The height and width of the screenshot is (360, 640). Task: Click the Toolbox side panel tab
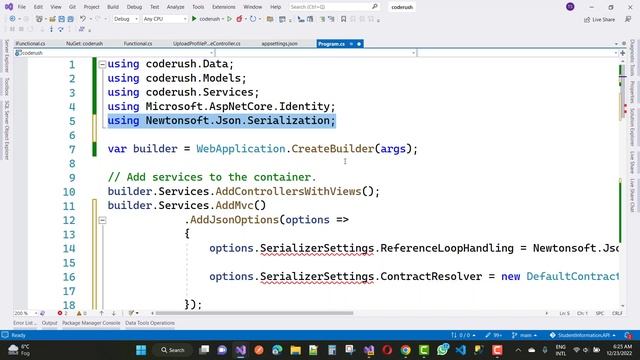(x=6, y=87)
